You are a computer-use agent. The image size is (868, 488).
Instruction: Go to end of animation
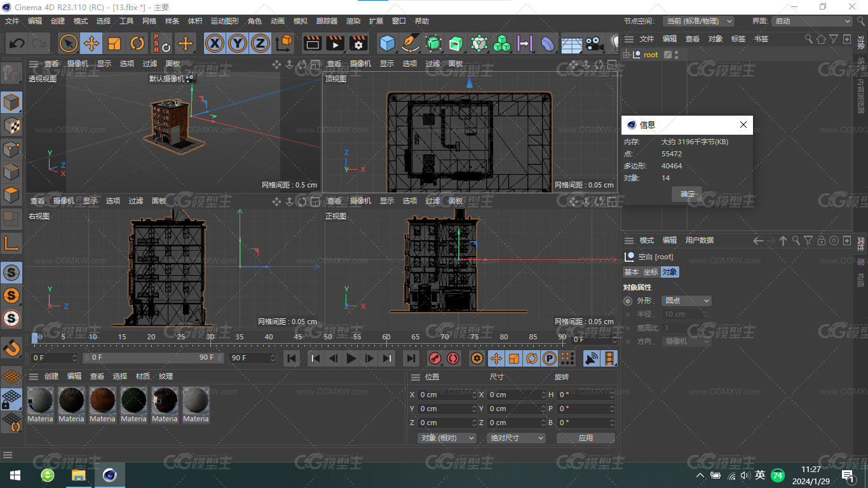coord(411,358)
